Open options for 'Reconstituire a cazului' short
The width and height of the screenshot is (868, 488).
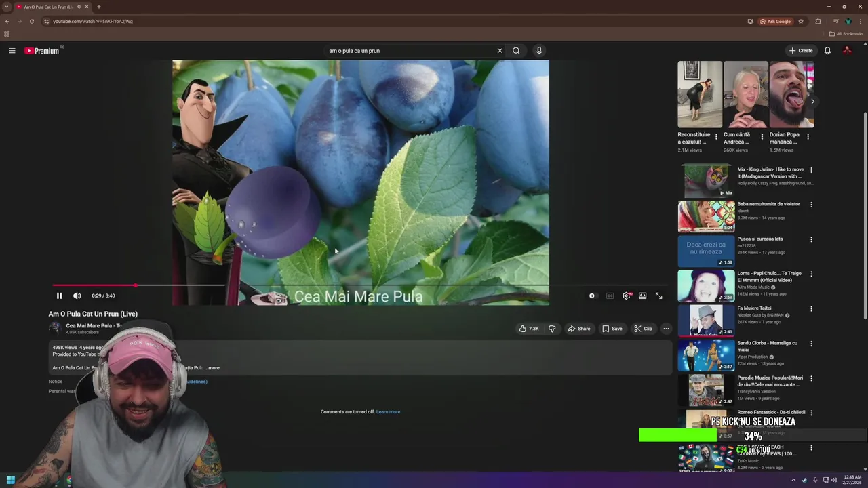[716, 136]
